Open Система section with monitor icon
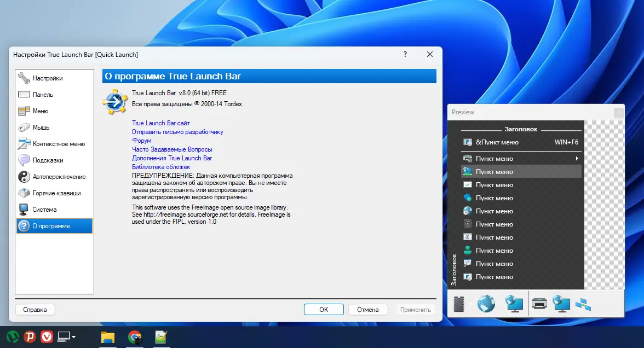Viewport: 644px width, 348px height. 54,209
